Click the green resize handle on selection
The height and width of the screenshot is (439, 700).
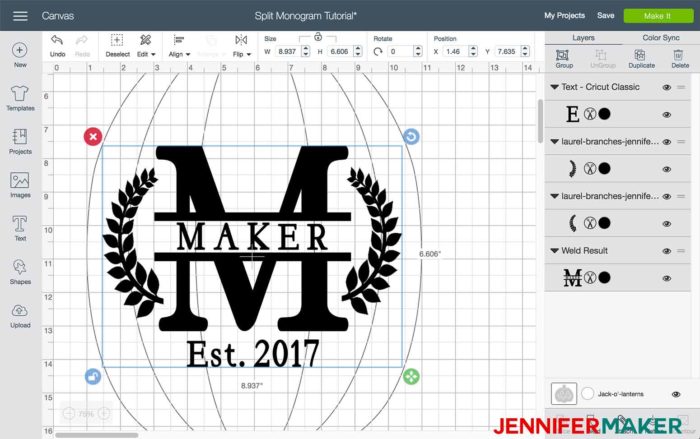point(411,376)
